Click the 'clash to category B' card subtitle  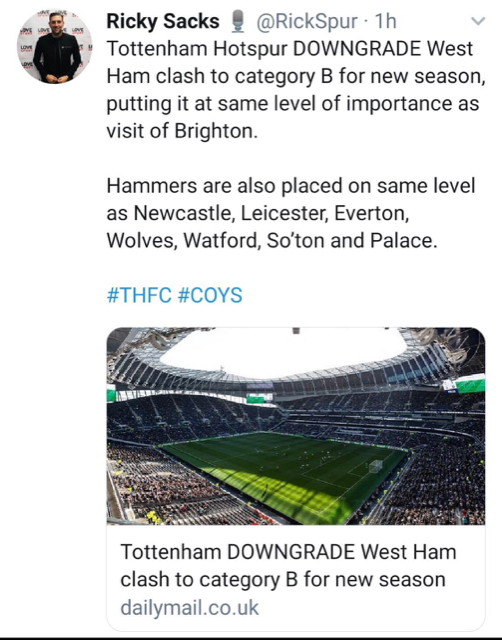click(x=282, y=580)
